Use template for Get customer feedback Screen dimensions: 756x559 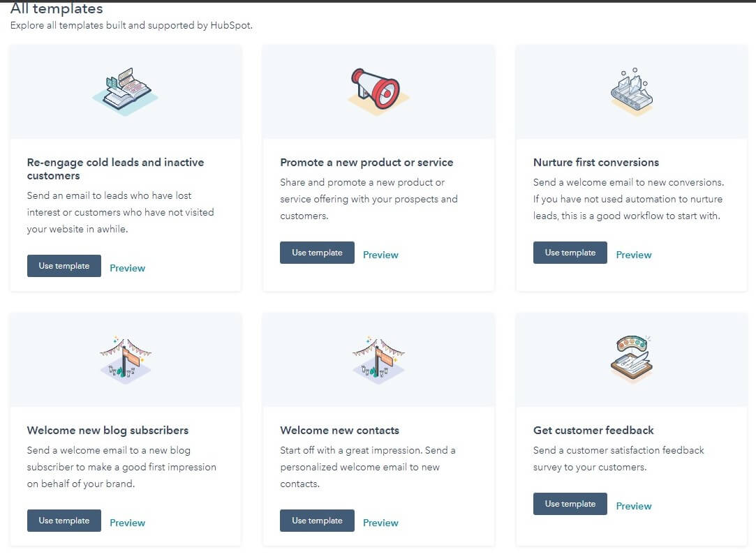570,503
